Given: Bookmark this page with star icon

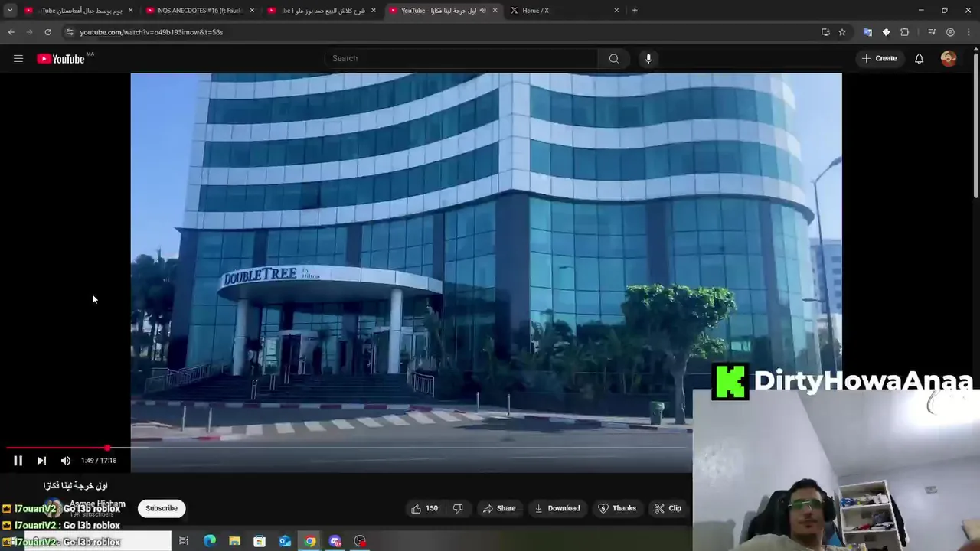Looking at the screenshot, I should click(842, 32).
